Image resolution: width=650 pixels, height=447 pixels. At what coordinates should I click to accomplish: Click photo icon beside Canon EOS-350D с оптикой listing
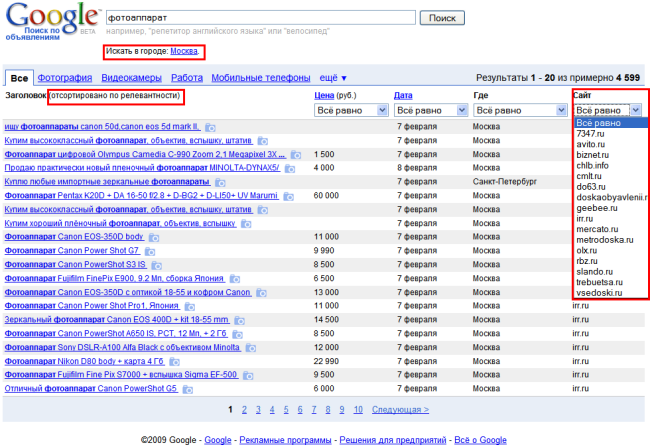261,293
